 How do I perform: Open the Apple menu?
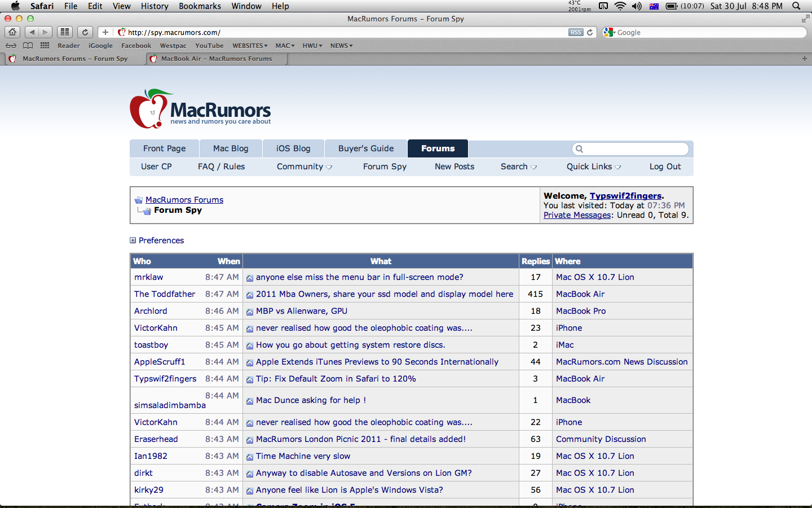click(x=15, y=6)
